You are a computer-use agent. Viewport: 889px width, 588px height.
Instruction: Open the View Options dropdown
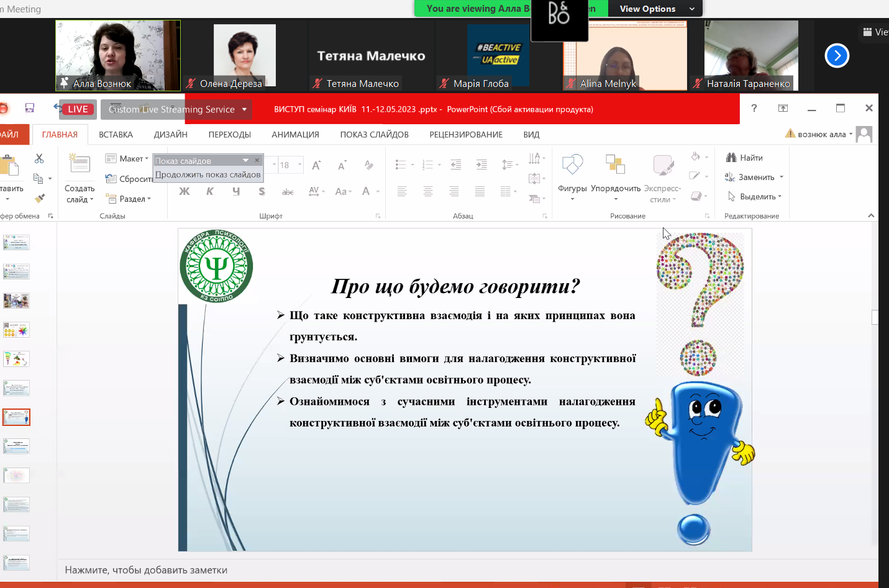click(656, 9)
